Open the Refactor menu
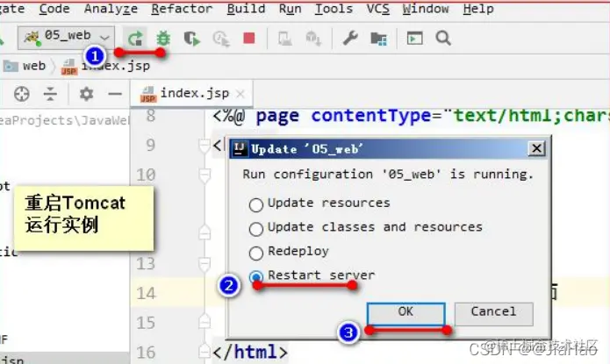 click(182, 9)
